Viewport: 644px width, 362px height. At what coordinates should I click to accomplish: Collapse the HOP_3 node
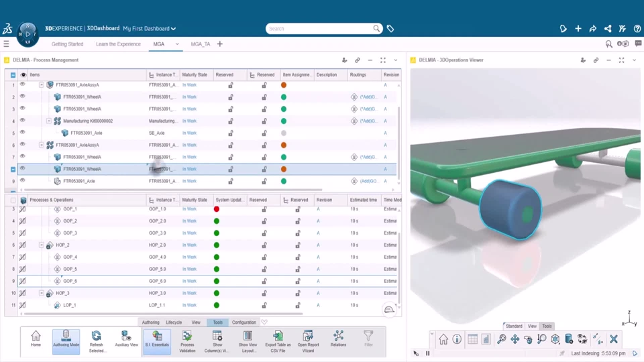(42, 293)
